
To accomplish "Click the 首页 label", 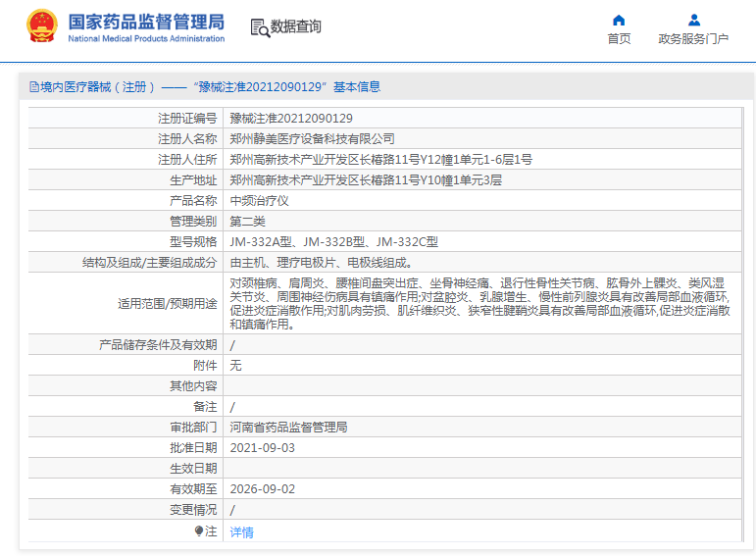I will pyautogui.click(x=619, y=38).
